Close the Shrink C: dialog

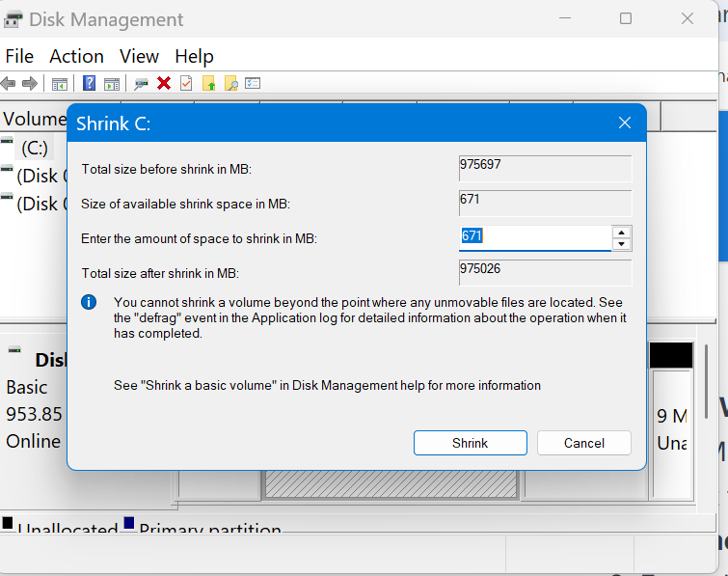tap(625, 123)
